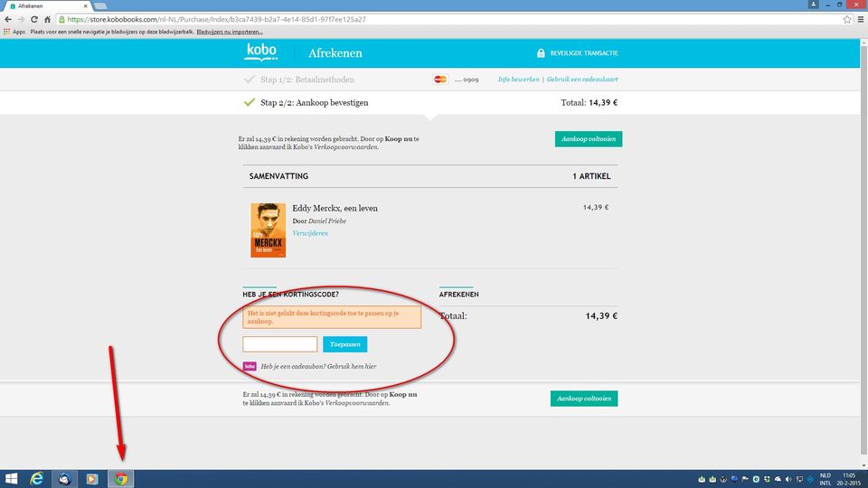Click 'Gebruik een cadeaukaart' link
Screen dimensions: 868x488
coord(582,80)
